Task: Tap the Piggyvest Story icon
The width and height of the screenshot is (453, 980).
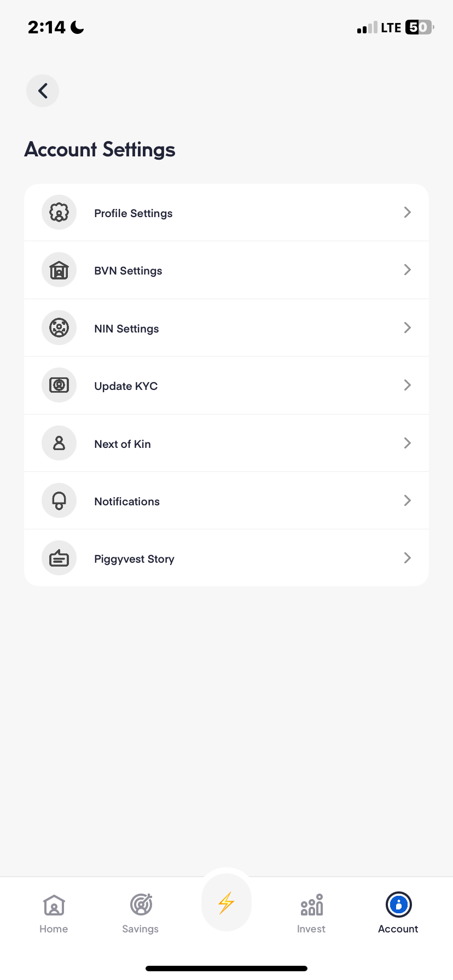Action: pyautogui.click(x=59, y=558)
